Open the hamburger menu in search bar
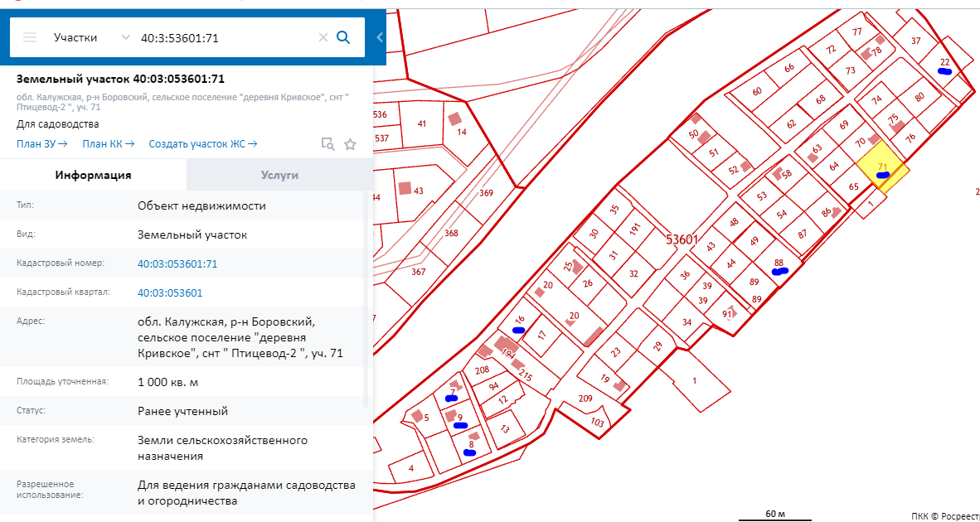 pyautogui.click(x=29, y=37)
